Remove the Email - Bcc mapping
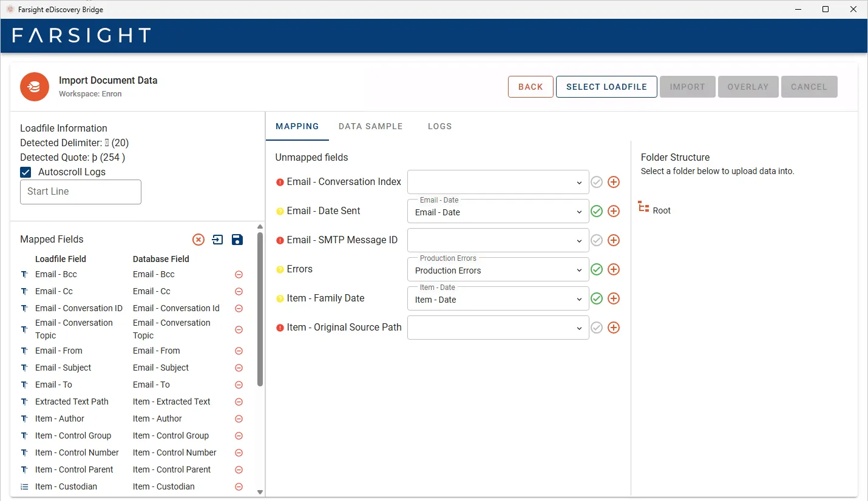This screenshot has height=501, width=868. (x=239, y=275)
